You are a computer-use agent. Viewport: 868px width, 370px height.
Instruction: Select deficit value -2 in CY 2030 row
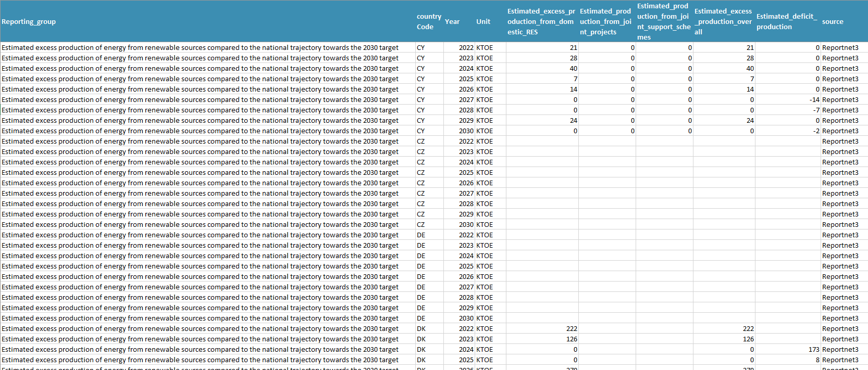(816, 131)
